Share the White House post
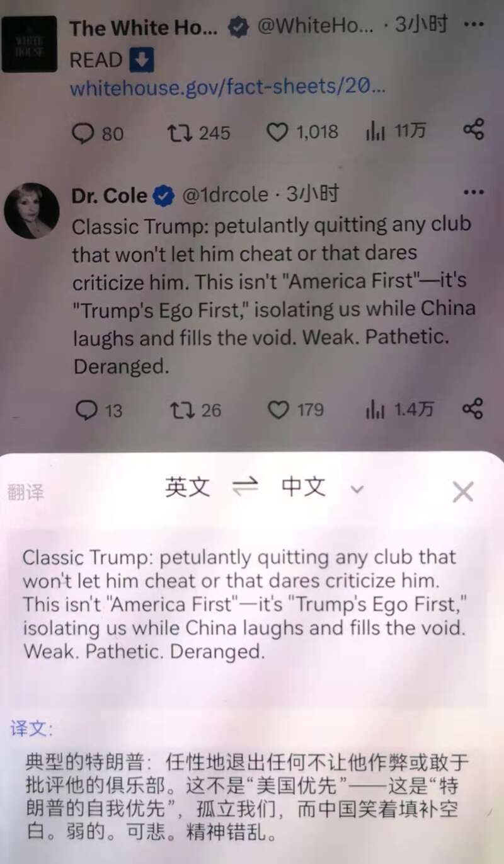 473,130
